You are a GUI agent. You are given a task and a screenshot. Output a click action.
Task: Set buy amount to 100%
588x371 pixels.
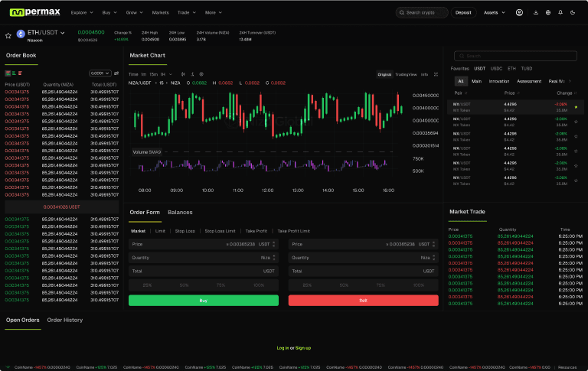(x=259, y=285)
